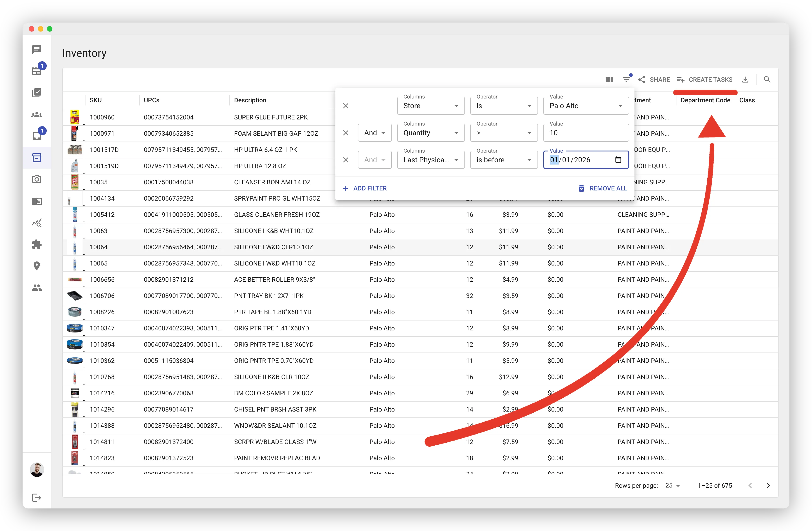Open the rows per page dropdown
Screen dimensions: 812x531
tap(672, 486)
